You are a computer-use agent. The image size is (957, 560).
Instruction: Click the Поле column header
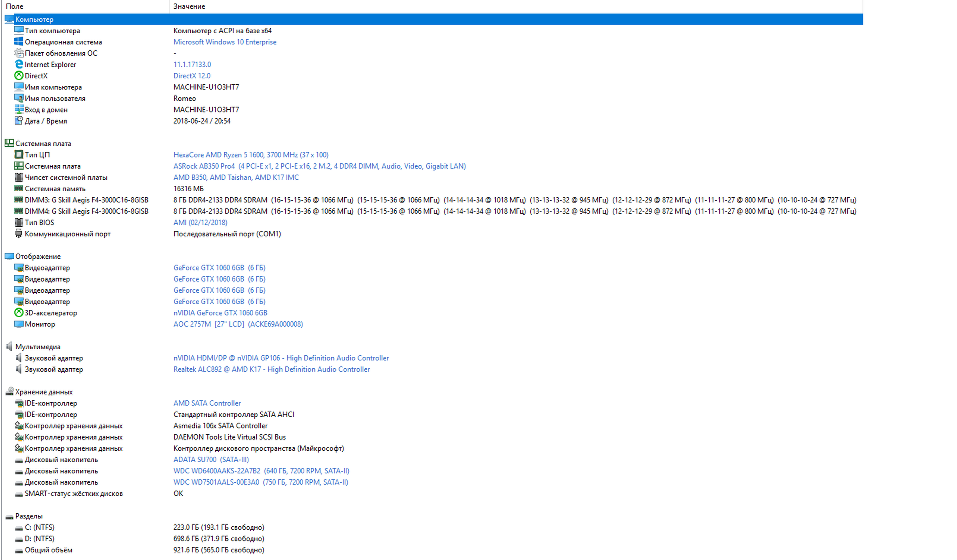coord(14,6)
